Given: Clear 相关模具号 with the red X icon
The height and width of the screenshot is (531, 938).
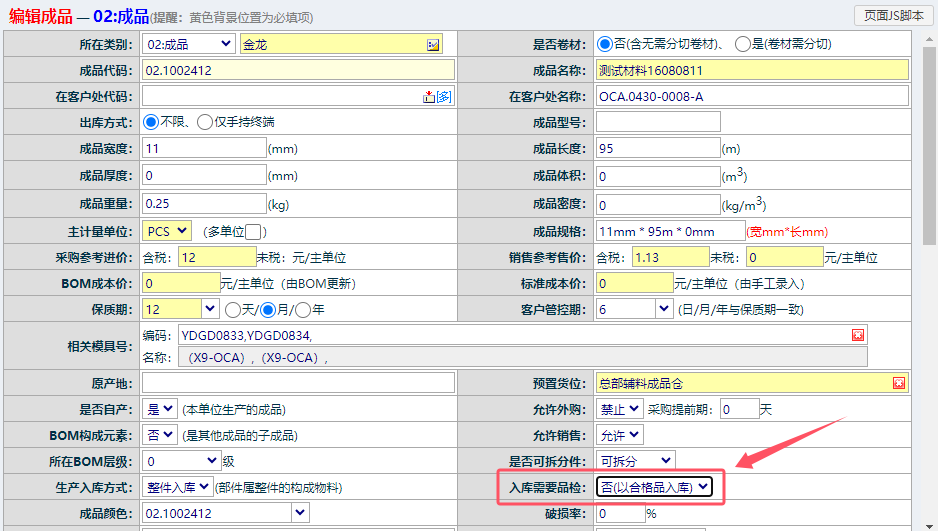Looking at the screenshot, I should pyautogui.click(x=857, y=335).
